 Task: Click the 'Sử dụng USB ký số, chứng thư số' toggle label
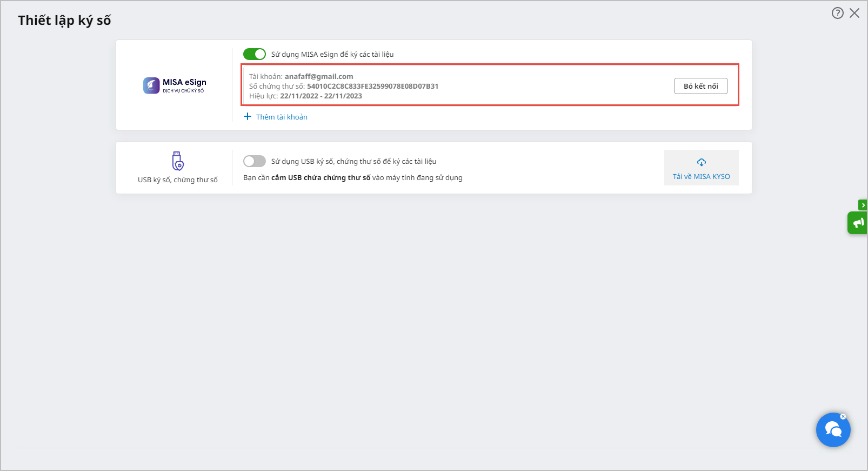coord(354,161)
